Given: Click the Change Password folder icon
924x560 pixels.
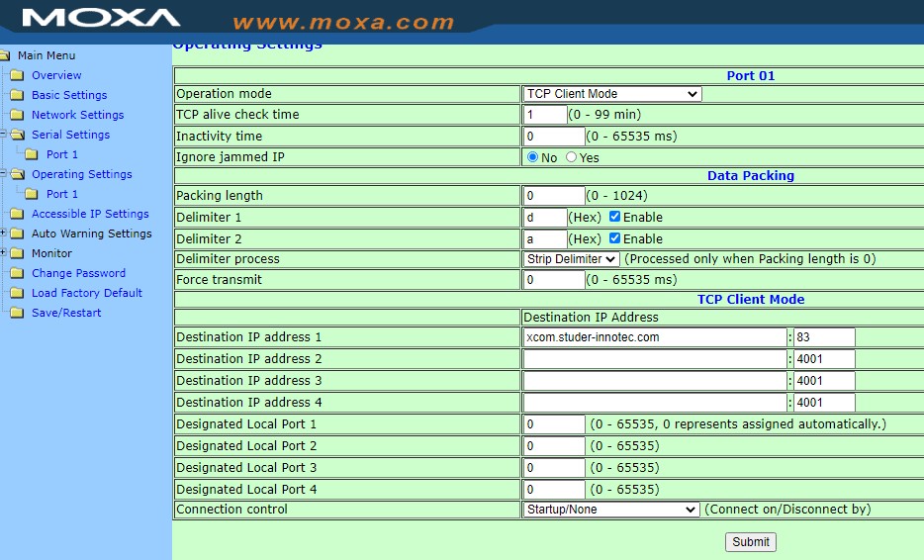Looking at the screenshot, I should [x=16, y=273].
